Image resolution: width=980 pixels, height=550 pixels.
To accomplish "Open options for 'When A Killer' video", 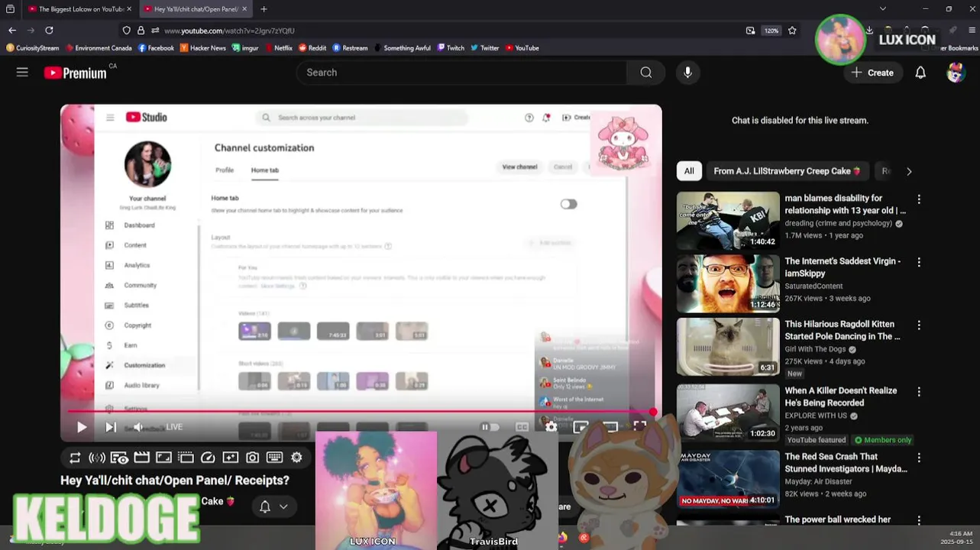I will (919, 391).
